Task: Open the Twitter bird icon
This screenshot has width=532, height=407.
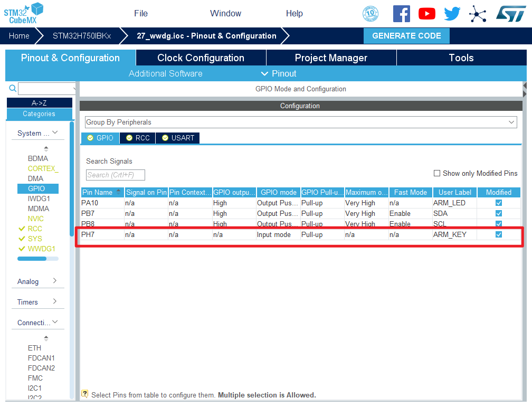Action: pyautogui.click(x=452, y=14)
